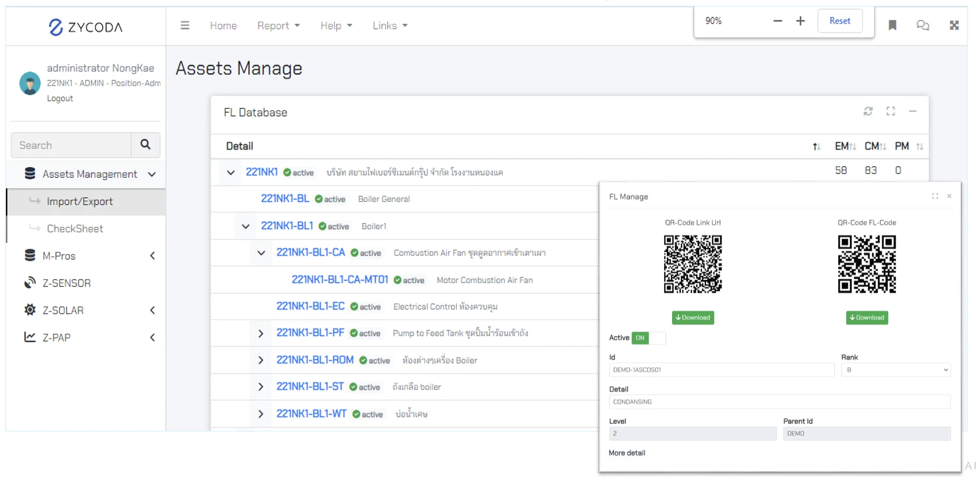Click the Parent Id field

(867, 433)
